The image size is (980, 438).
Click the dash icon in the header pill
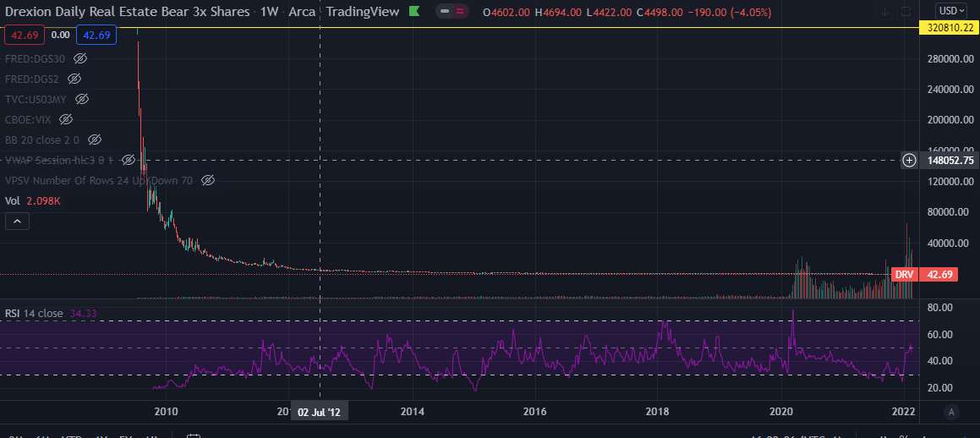[x=445, y=11]
